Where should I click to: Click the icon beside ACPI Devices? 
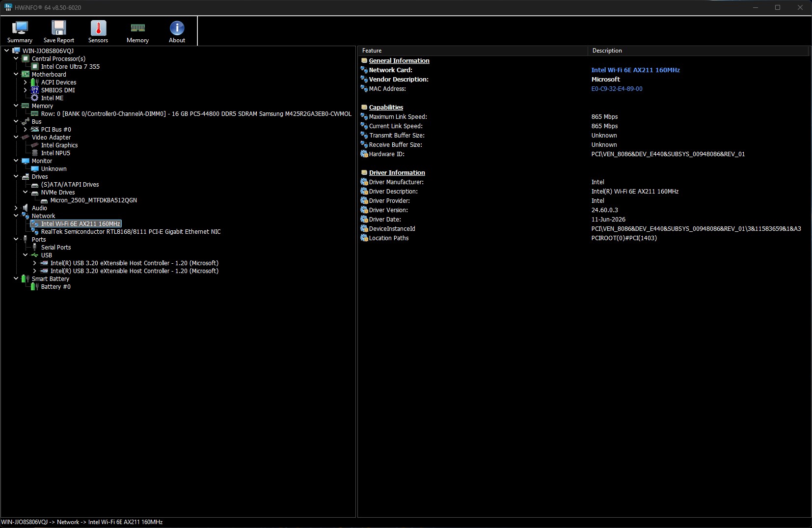click(35, 82)
